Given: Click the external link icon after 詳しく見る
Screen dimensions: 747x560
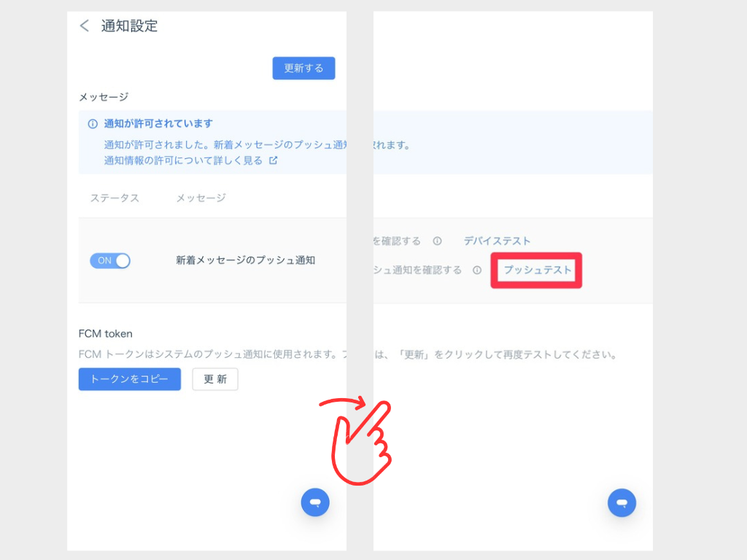Looking at the screenshot, I should click(274, 160).
